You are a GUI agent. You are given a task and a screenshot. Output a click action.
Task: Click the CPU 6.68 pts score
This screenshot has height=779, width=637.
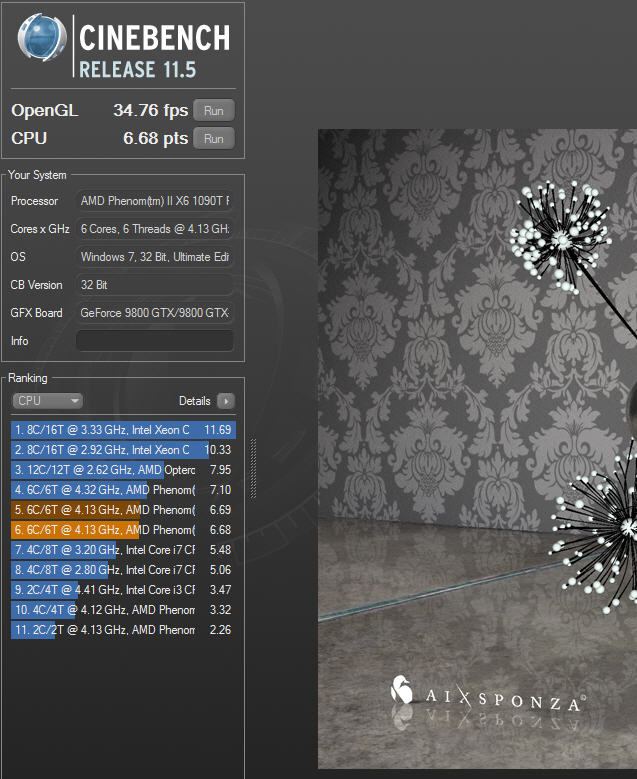(x=156, y=139)
